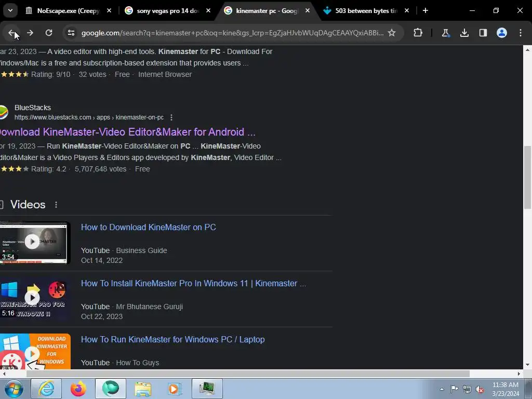Open the Chrome profile avatar

click(x=502, y=33)
